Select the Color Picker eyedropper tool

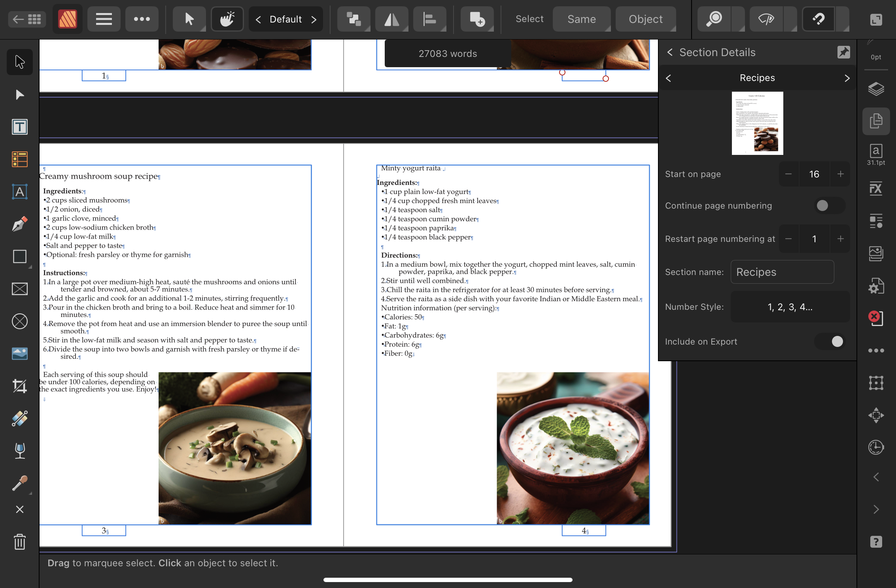[x=19, y=483]
